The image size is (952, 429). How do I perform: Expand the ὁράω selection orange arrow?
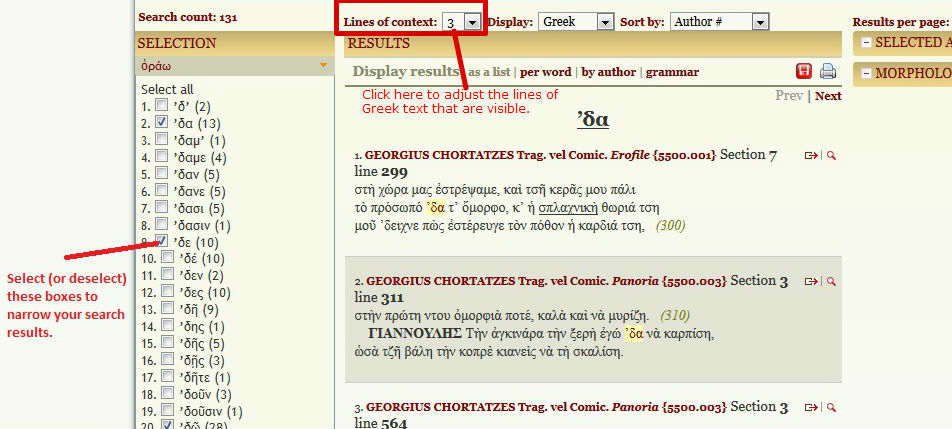pyautogui.click(x=324, y=65)
